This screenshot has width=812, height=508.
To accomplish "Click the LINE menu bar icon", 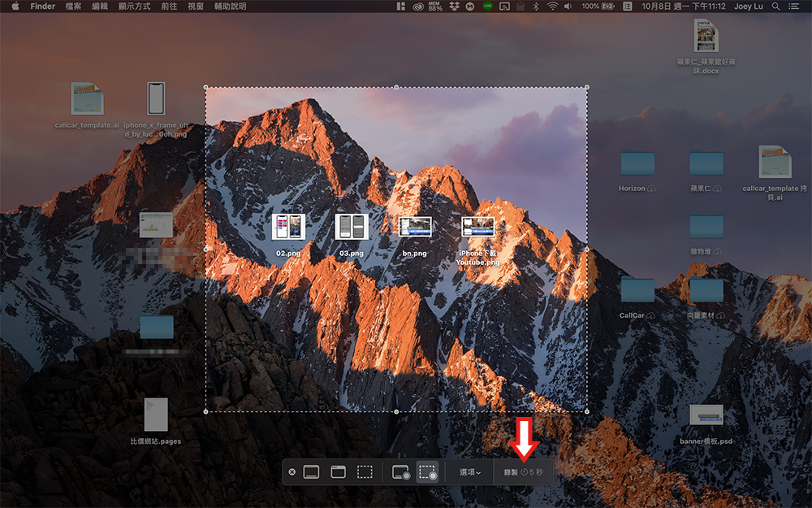I will pos(487,7).
